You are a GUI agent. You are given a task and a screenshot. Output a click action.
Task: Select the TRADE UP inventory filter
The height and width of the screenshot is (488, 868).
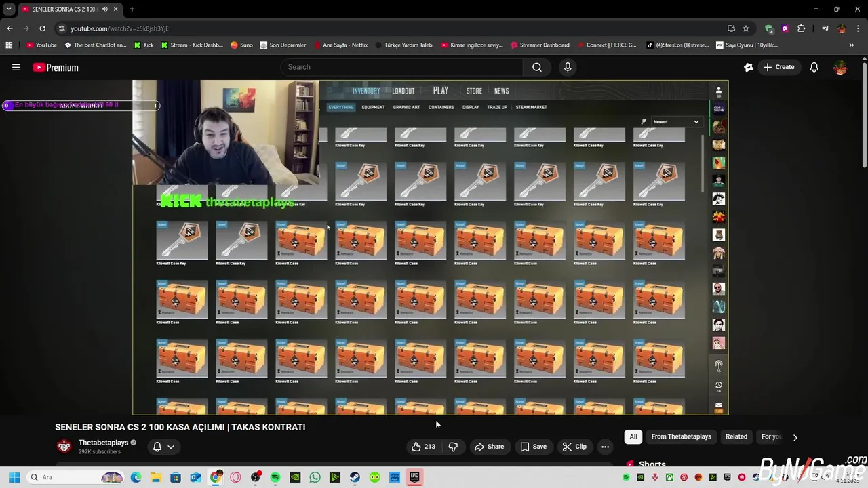click(497, 107)
